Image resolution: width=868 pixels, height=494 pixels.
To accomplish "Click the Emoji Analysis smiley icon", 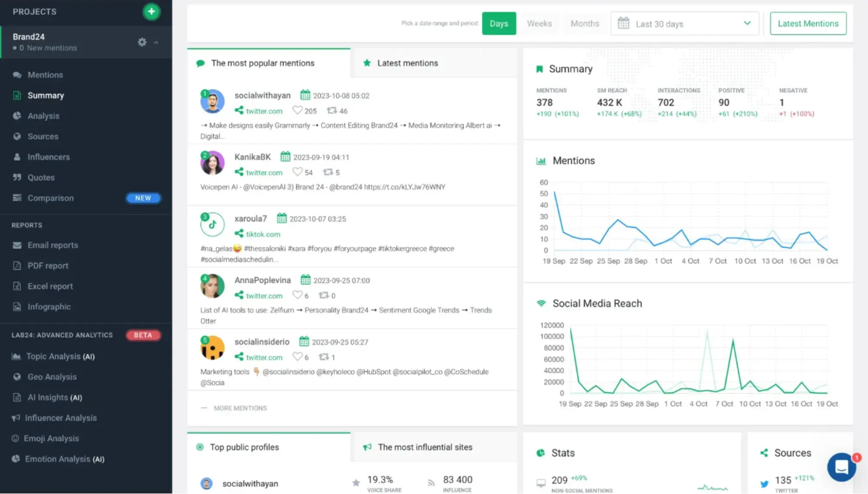I will (15, 438).
